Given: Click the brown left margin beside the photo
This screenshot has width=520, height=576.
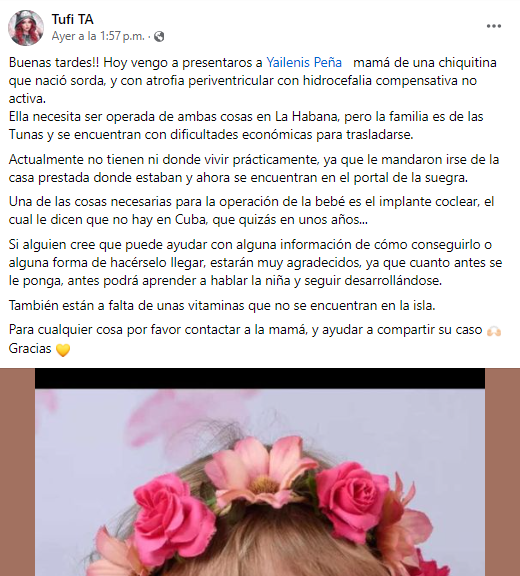Looking at the screenshot, I should pyautogui.click(x=17, y=472).
